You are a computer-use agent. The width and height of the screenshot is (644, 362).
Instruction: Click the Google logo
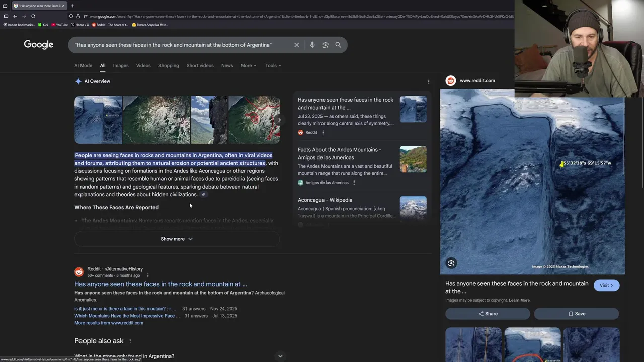tap(39, 45)
